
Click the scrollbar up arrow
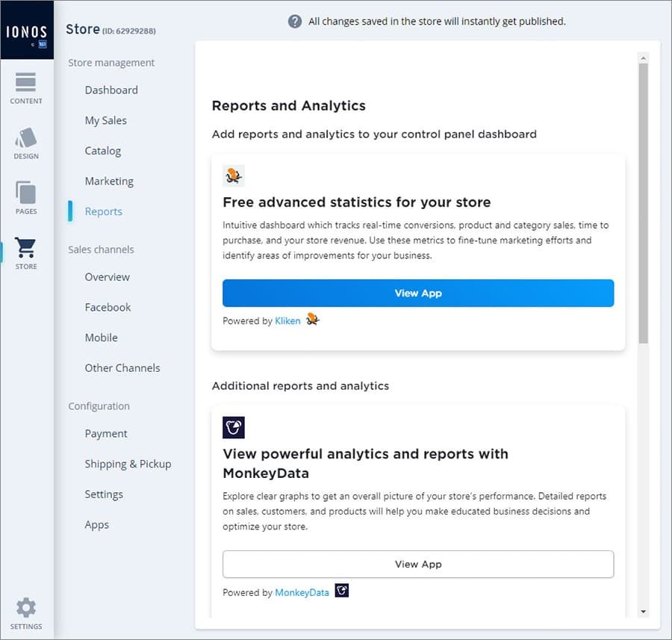(x=644, y=58)
